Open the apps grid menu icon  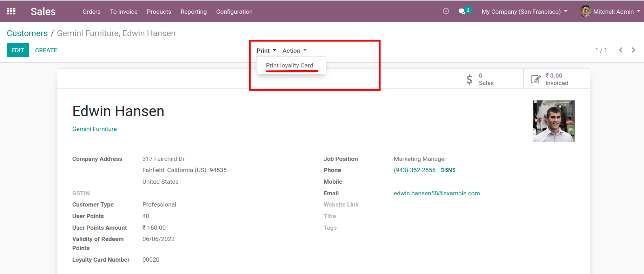[11, 11]
